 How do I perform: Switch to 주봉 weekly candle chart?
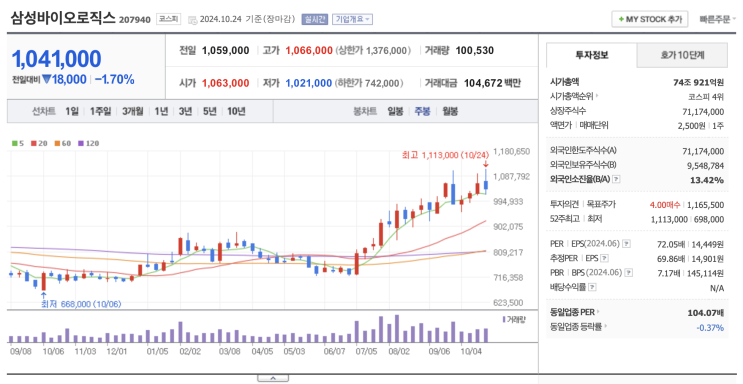(422, 111)
